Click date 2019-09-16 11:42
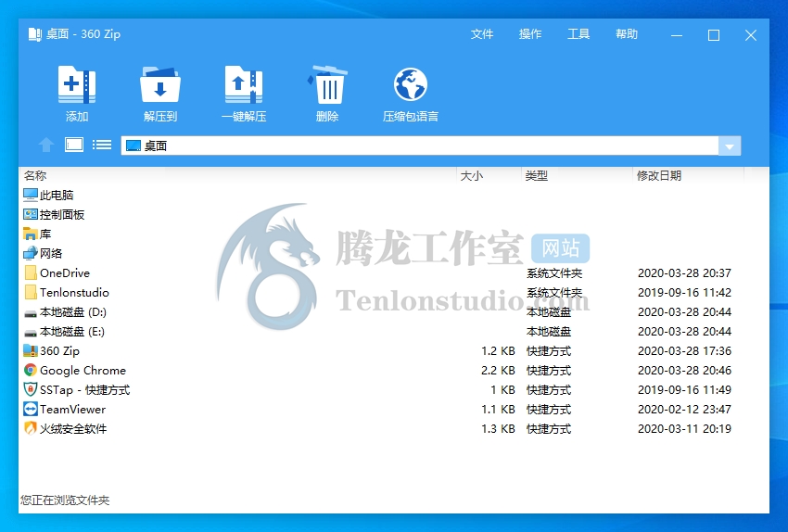788x532 pixels. (x=684, y=292)
